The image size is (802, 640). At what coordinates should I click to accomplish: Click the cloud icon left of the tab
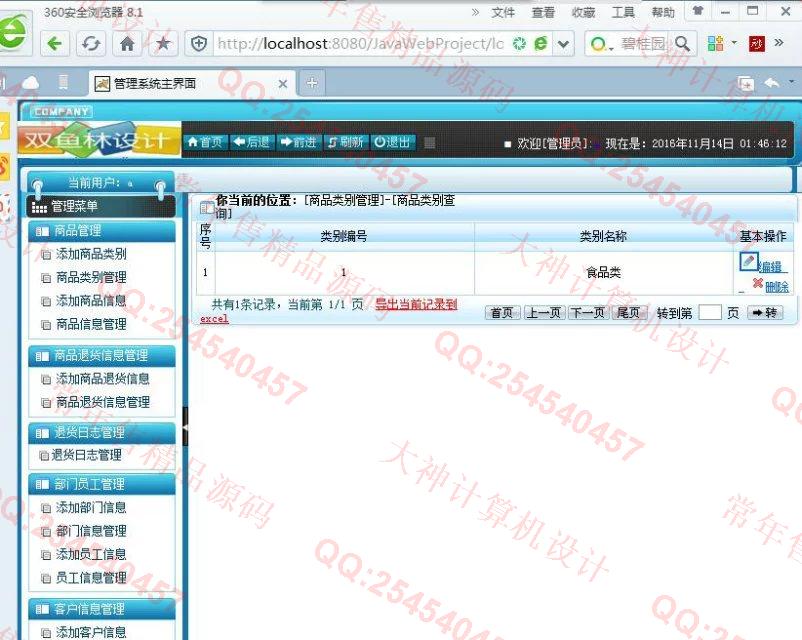(30, 83)
